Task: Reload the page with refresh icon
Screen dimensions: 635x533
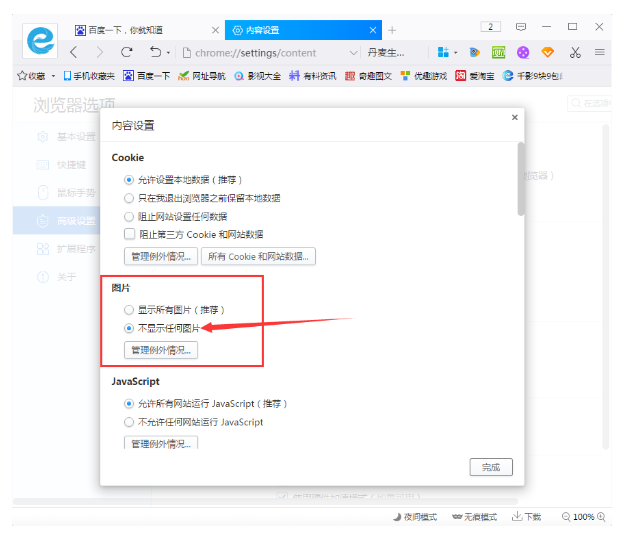Action: (x=127, y=52)
